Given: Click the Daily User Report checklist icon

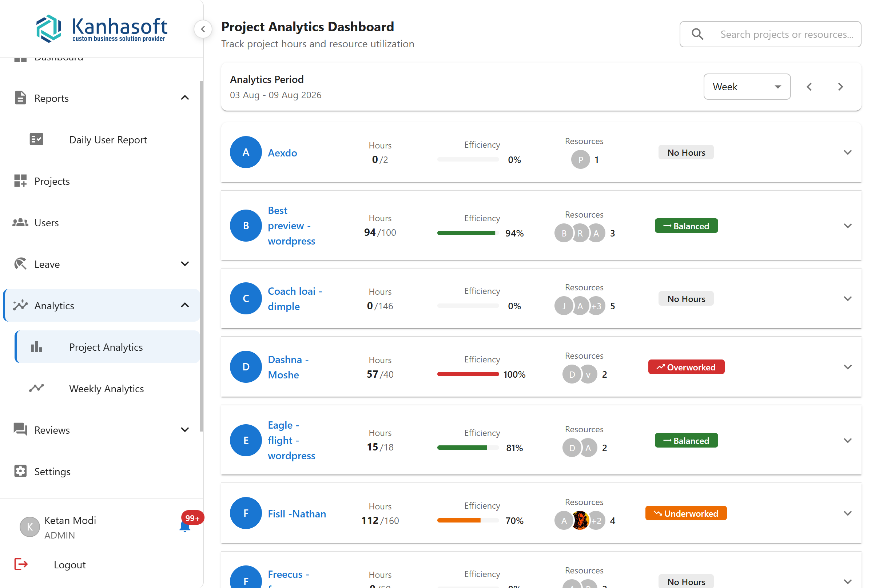Looking at the screenshot, I should 36,139.
